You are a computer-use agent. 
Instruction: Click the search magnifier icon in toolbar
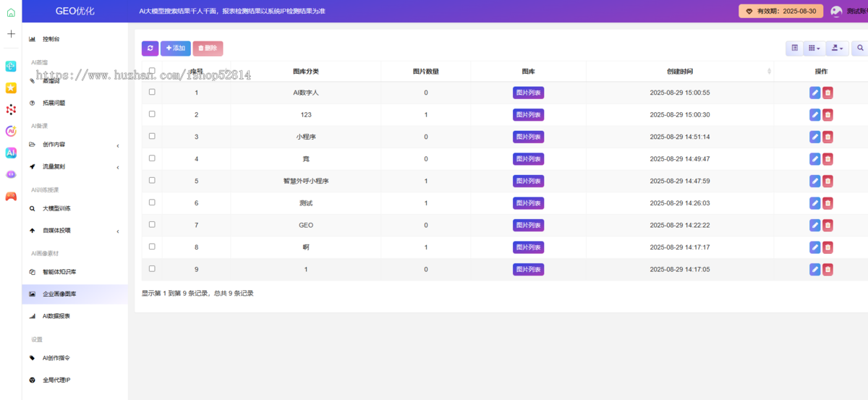(860, 48)
